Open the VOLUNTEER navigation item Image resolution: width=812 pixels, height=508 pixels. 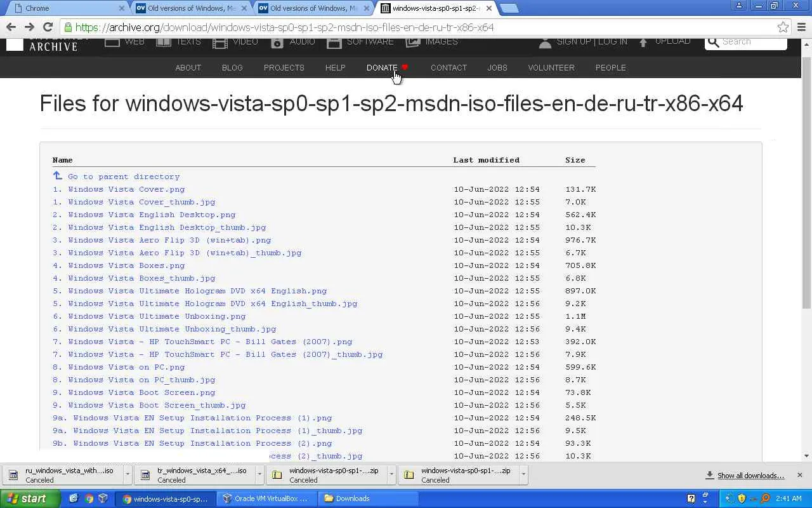coord(551,67)
